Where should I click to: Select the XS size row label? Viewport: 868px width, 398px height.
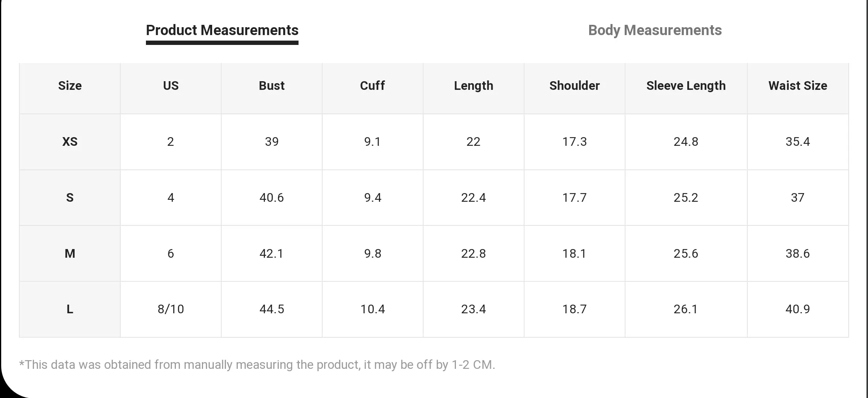pyautogui.click(x=70, y=141)
